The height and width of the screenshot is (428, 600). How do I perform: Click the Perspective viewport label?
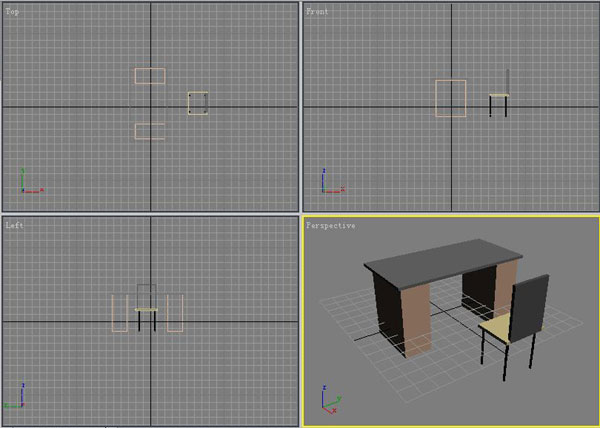[331, 225]
